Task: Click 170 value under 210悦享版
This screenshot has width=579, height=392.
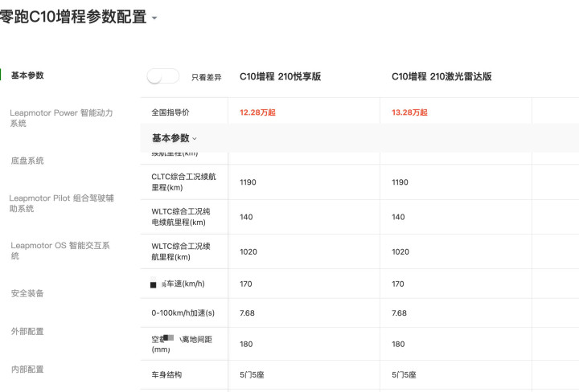Action: coord(246,284)
